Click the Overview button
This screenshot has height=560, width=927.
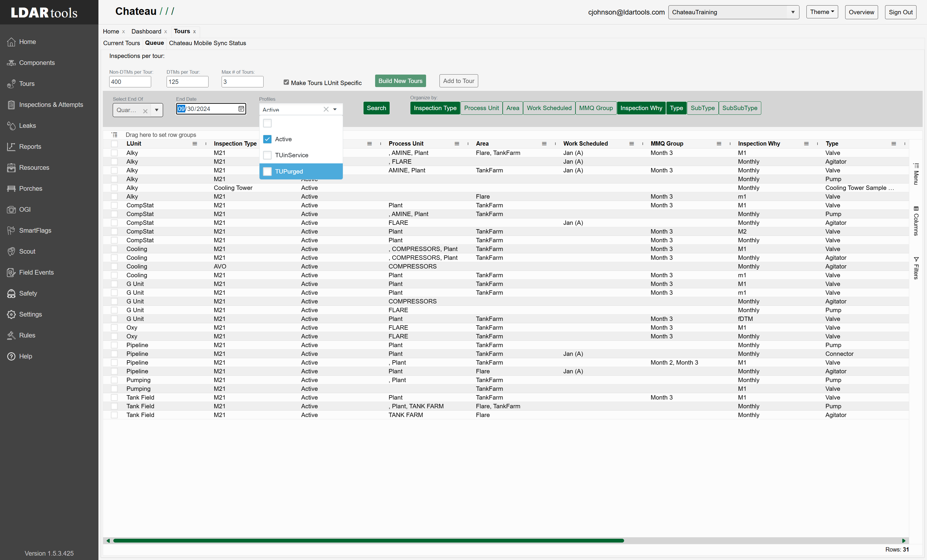pos(861,12)
